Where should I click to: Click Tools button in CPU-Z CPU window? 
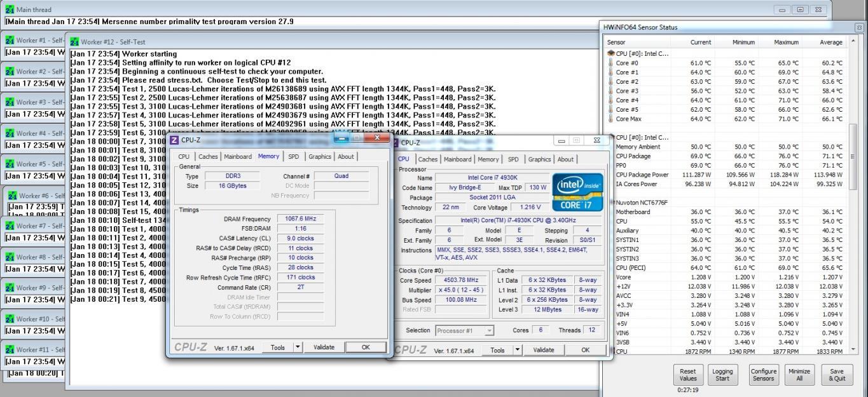click(497, 350)
